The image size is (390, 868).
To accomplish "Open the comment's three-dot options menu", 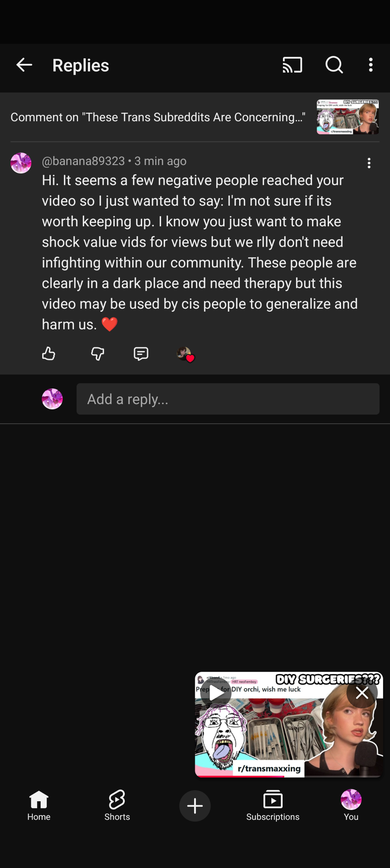I will [x=369, y=163].
